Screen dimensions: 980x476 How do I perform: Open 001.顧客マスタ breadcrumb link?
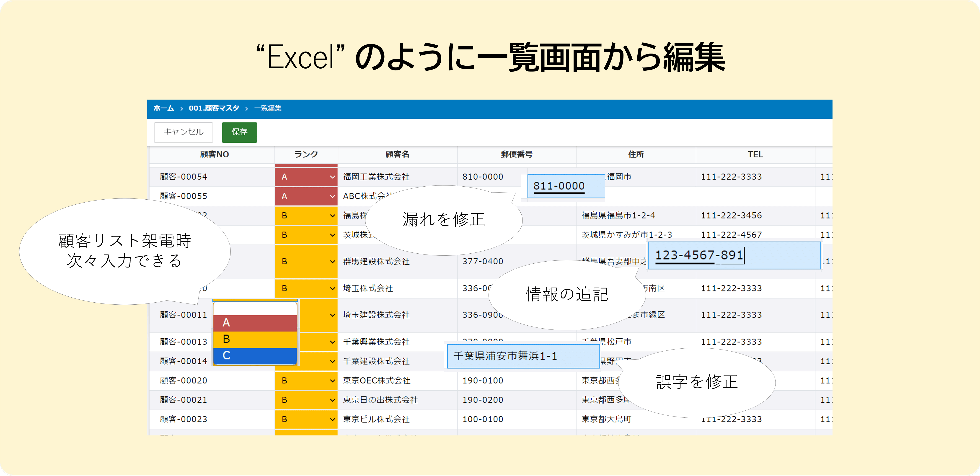214,108
